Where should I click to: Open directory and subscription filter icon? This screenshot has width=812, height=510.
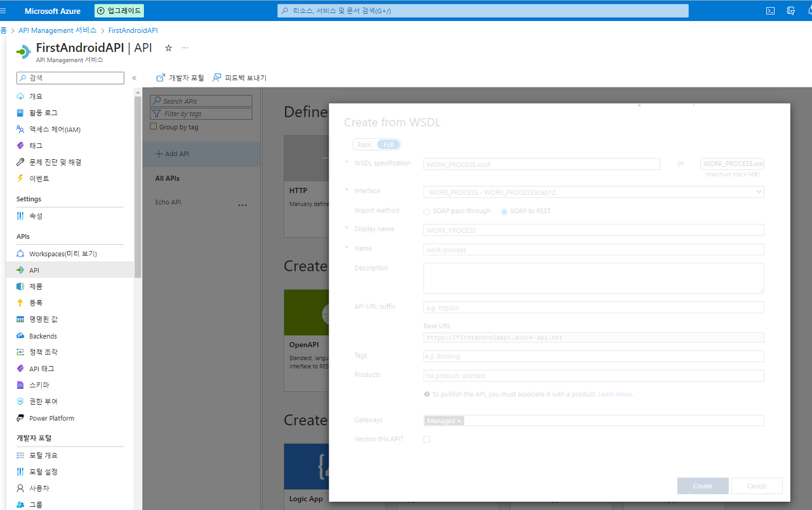click(790, 11)
